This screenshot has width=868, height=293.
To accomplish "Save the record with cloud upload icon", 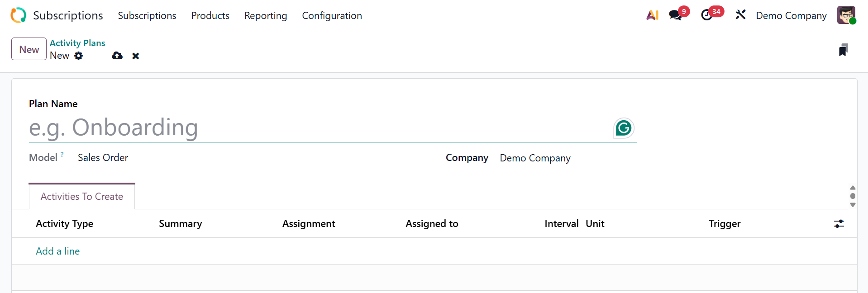I will 117,56.
